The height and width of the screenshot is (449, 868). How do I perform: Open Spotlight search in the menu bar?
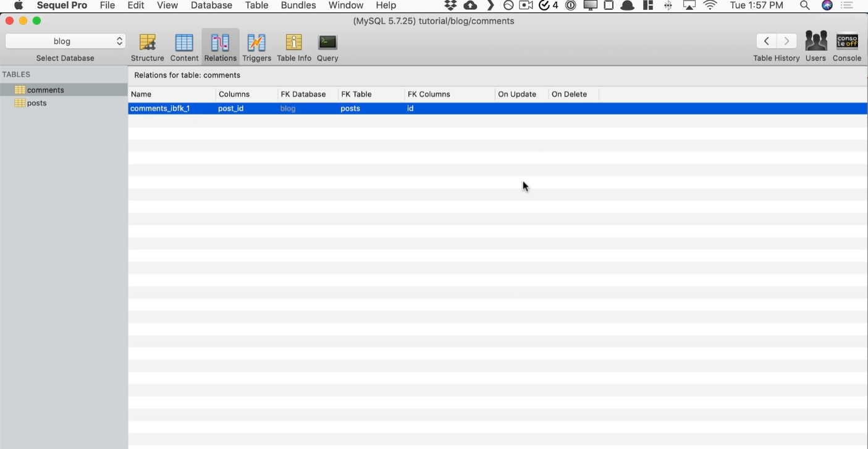(804, 6)
